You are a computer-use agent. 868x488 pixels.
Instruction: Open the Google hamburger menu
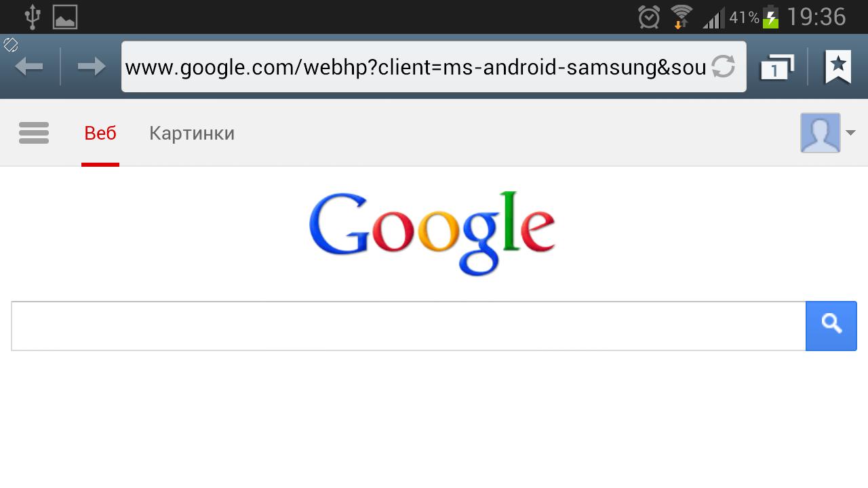click(34, 133)
